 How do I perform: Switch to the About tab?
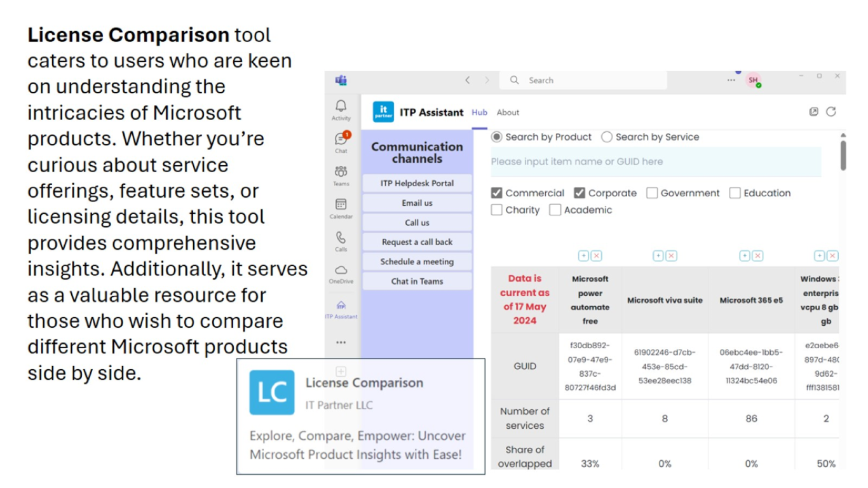tap(508, 112)
